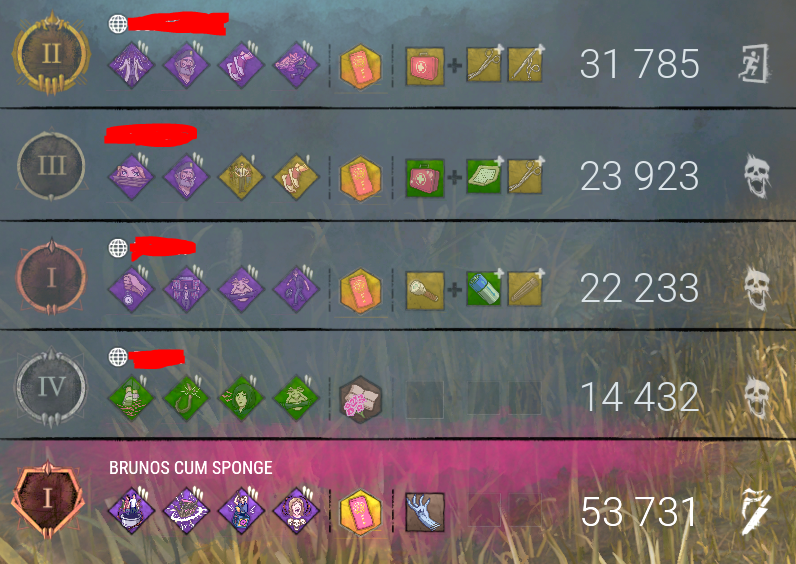Select the 53 731 killer score

pyautogui.click(x=639, y=511)
